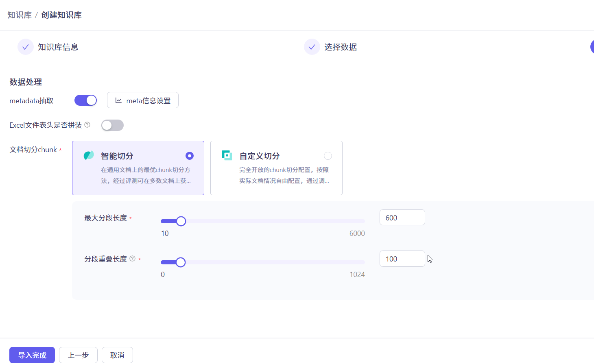This screenshot has height=364, width=594.
Task: Click the 1024 maximum label under overlap slider
Action: coord(357,275)
